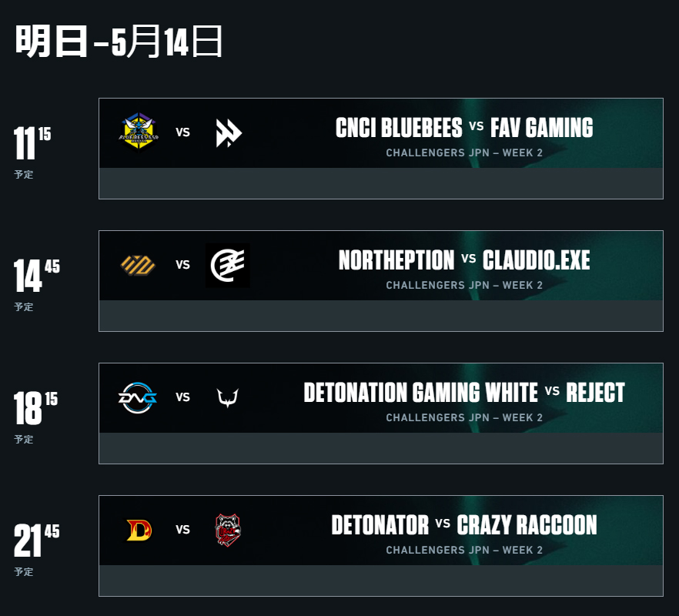This screenshot has width=679, height=616.
Task: Click Challengers JPN Week 2 under Detonator match
Action: coord(464,550)
